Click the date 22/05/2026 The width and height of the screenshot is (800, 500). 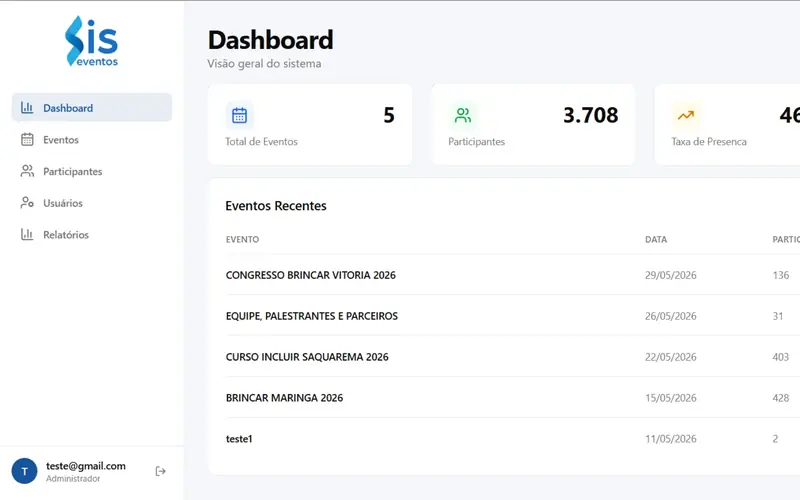pyautogui.click(x=670, y=357)
